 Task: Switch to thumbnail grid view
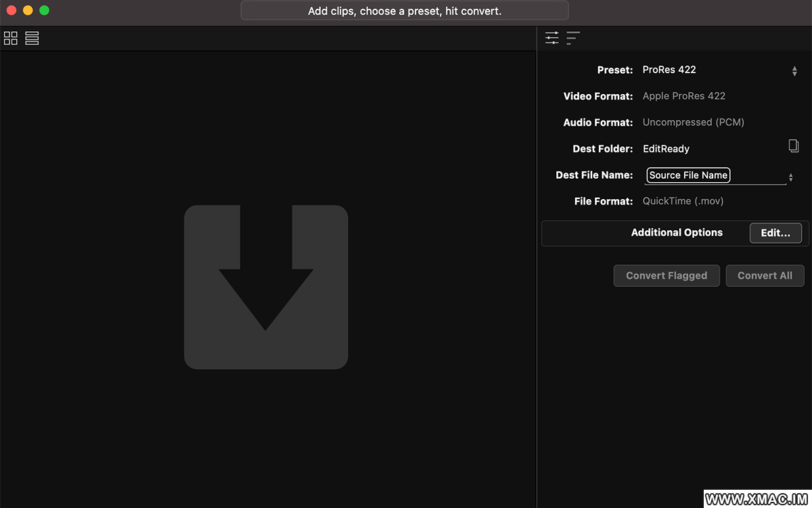pos(11,39)
